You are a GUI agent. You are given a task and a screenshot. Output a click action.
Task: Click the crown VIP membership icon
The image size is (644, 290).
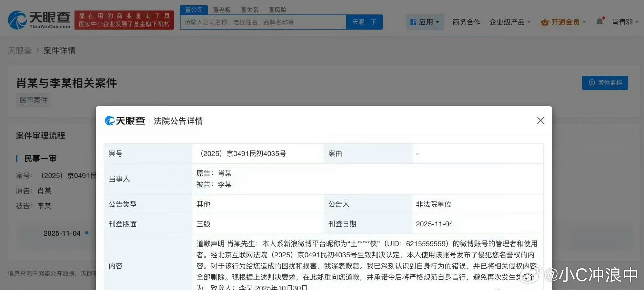545,22
